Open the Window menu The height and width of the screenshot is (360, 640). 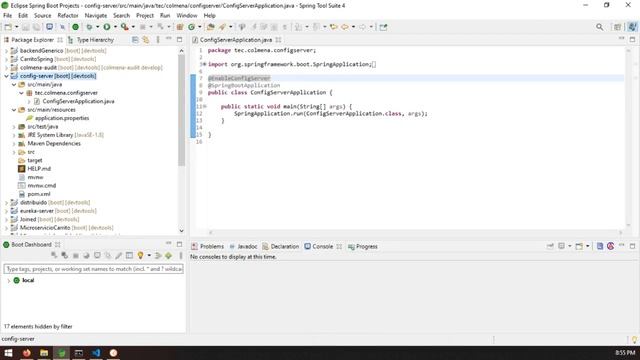tap(187, 16)
